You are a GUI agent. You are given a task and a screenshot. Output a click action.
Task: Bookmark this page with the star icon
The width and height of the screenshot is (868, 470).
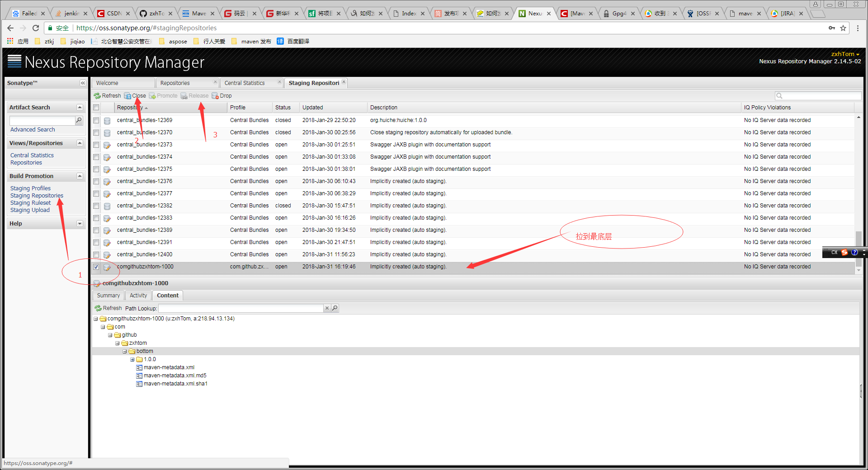click(843, 28)
